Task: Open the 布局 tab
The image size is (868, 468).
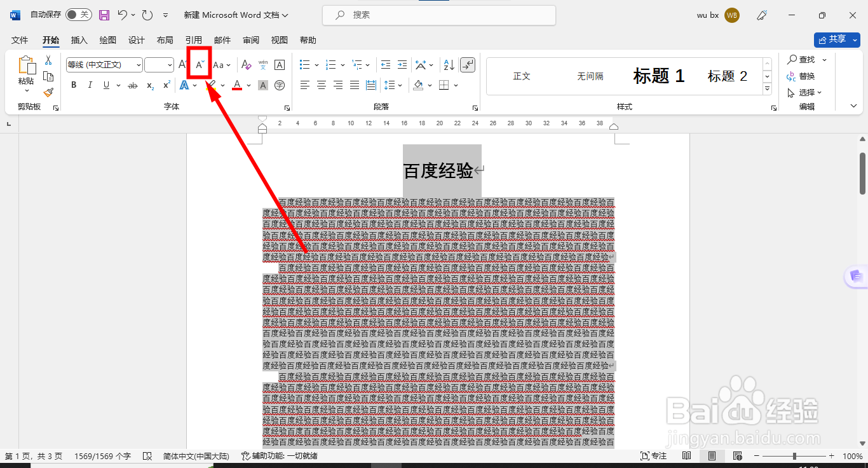Action: 165,40
